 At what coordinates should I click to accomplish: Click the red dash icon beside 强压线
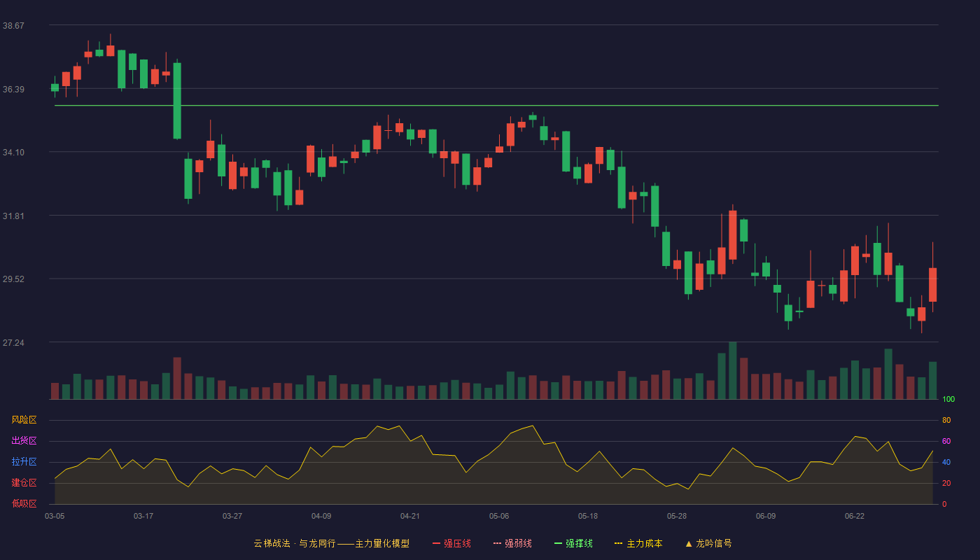click(436, 543)
